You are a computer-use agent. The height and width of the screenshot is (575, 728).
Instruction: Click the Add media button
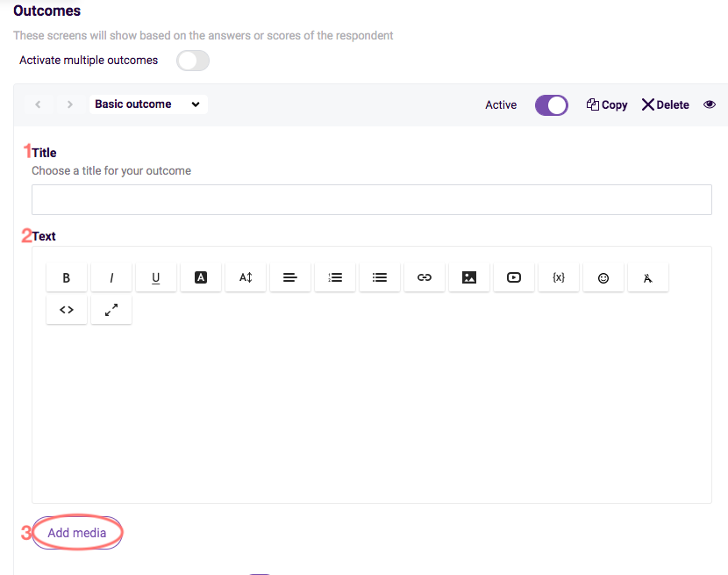(x=77, y=533)
